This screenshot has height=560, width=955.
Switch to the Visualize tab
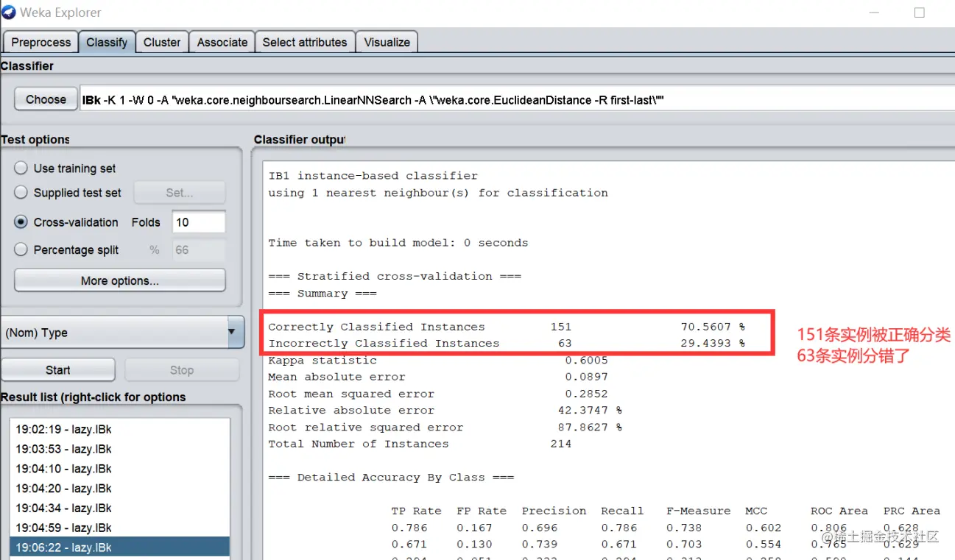click(x=387, y=42)
